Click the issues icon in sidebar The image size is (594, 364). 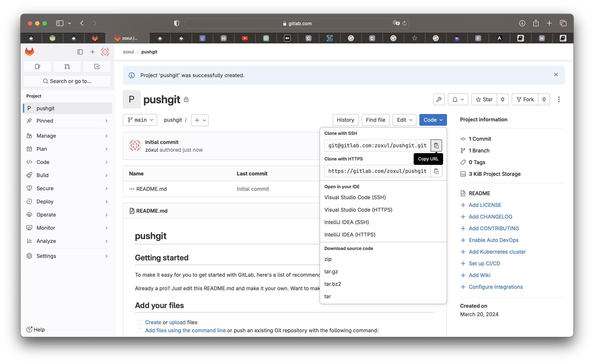(37, 67)
